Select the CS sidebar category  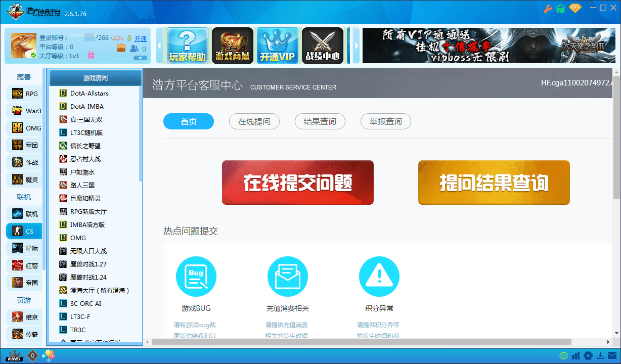pyautogui.click(x=24, y=231)
